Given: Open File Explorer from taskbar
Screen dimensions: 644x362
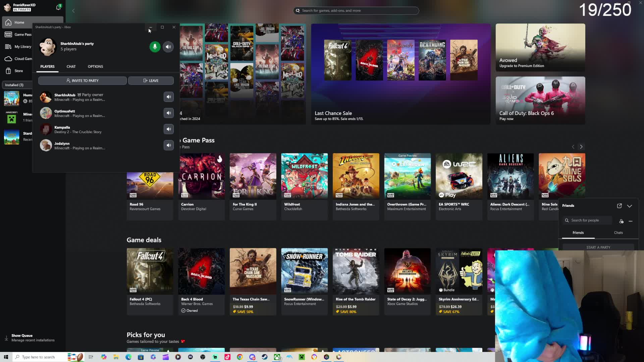Looking at the screenshot, I should click(x=116, y=357).
